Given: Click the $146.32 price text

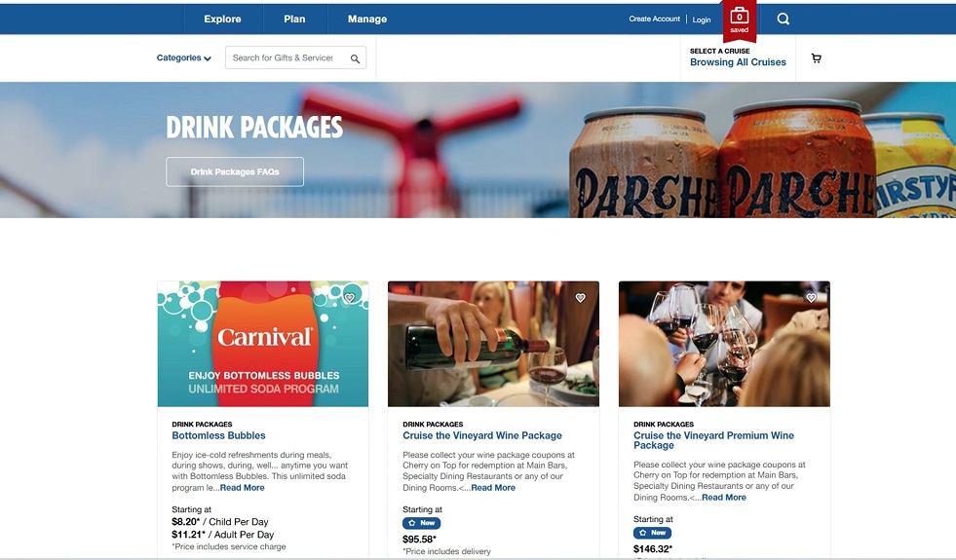Looking at the screenshot, I should [653, 549].
